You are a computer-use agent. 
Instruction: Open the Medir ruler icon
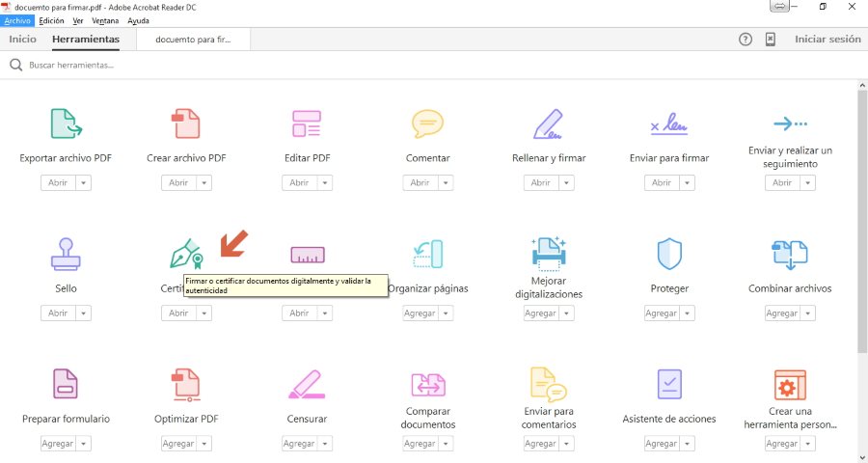click(x=308, y=255)
